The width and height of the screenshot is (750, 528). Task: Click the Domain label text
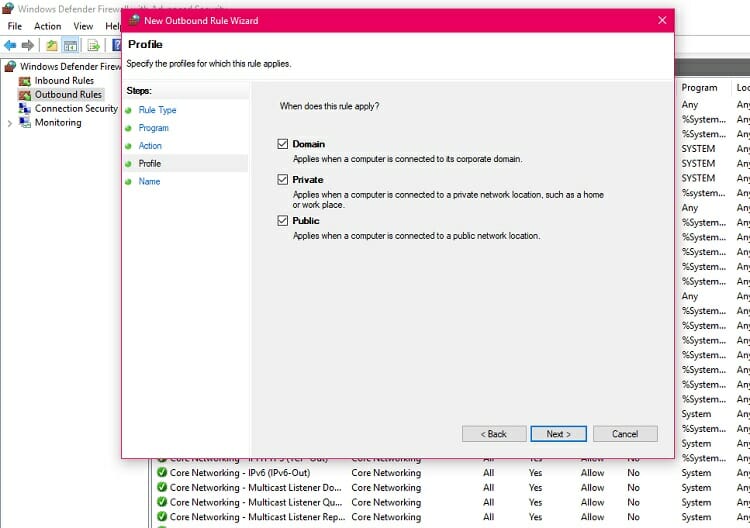(309, 144)
